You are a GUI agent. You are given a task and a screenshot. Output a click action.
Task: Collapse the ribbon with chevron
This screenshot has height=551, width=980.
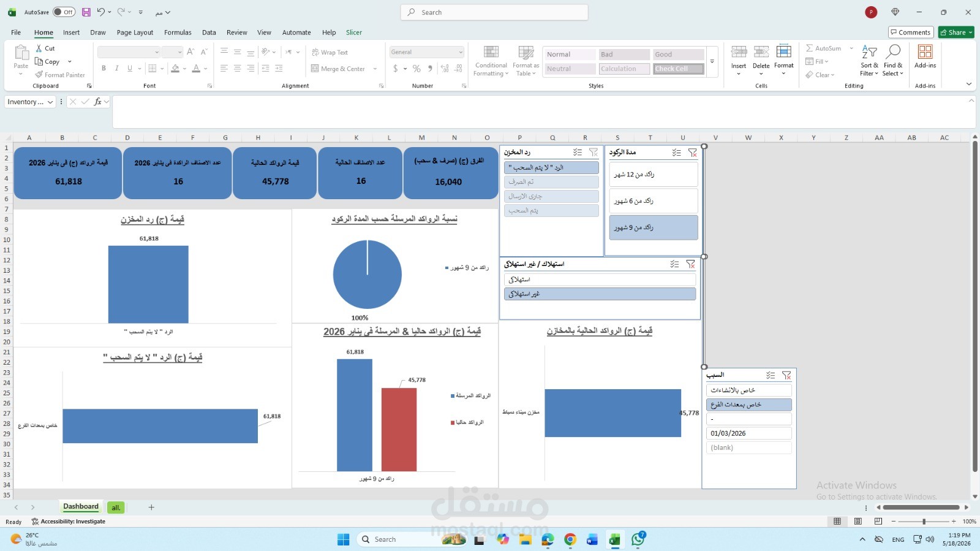[x=968, y=84]
